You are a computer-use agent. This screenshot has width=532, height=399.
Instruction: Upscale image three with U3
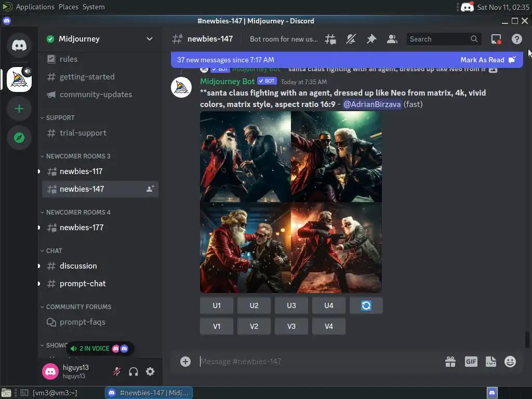[291, 305]
